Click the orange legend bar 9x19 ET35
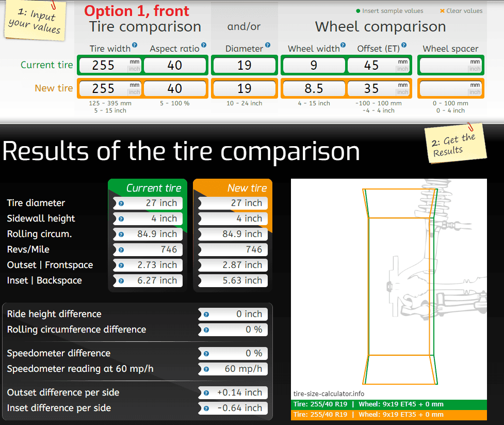This screenshot has width=504, height=425. point(389,415)
